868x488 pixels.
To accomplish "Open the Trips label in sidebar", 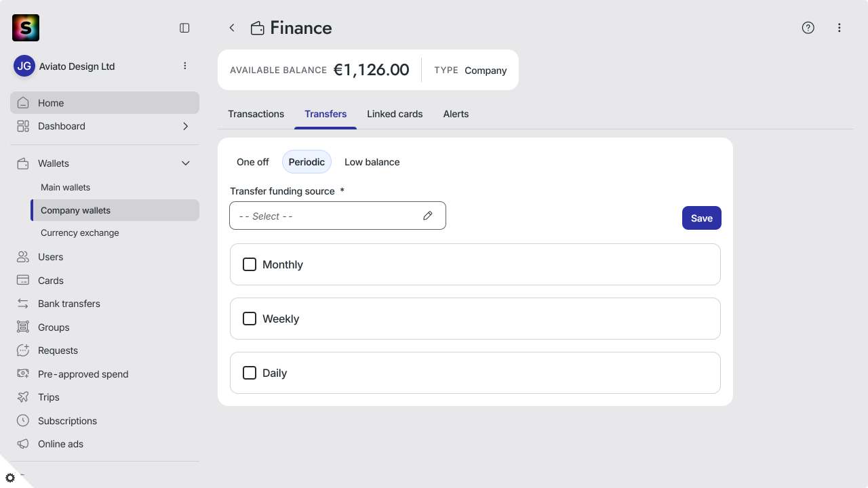I will coord(49,397).
